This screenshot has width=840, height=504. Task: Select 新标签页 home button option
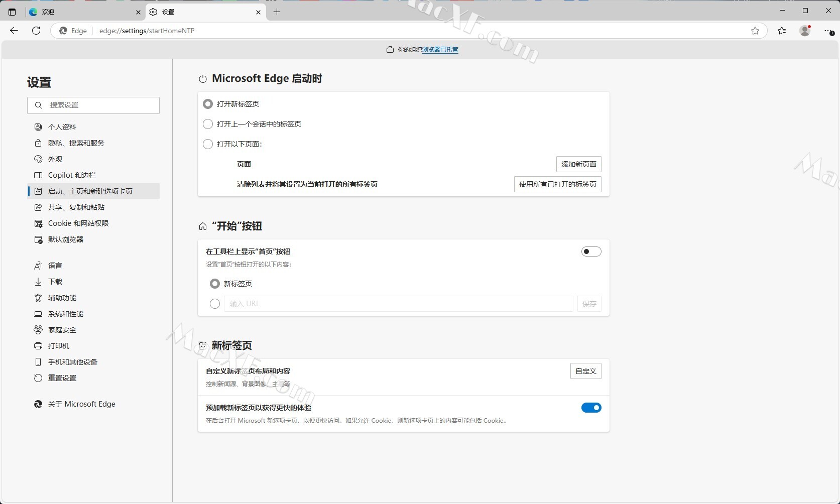215,284
